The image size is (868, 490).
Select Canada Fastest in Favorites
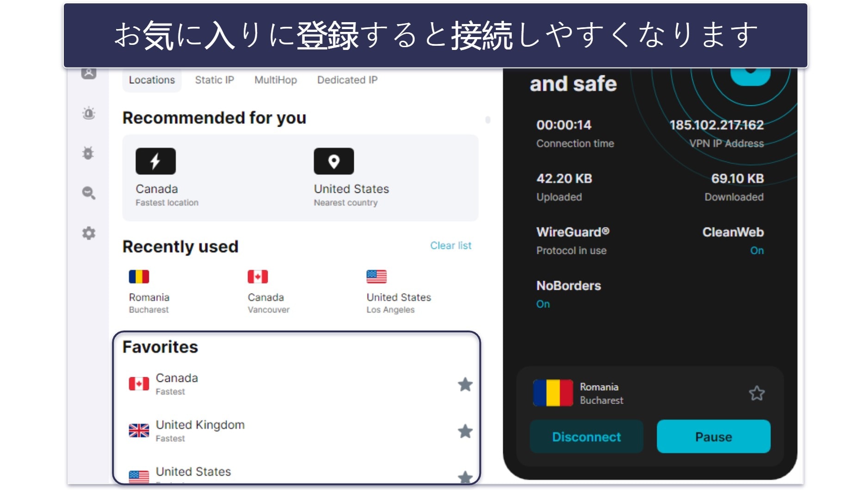pyautogui.click(x=301, y=384)
